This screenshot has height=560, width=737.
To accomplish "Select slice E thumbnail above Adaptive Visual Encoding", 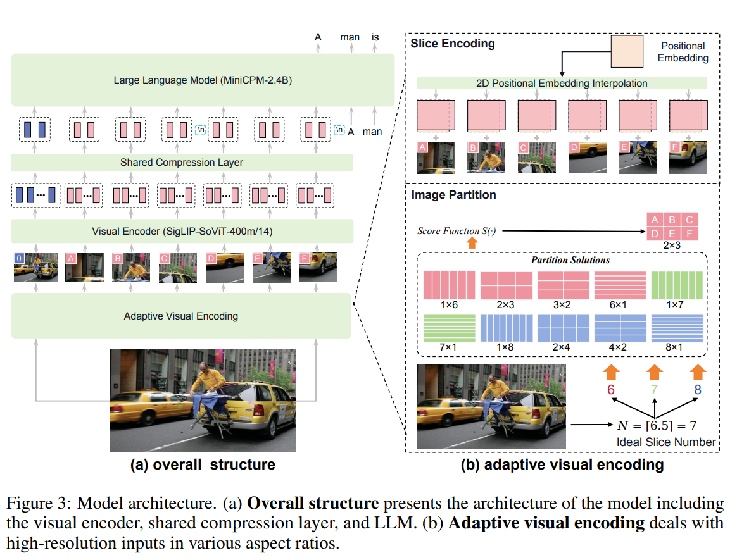I will 271,267.
